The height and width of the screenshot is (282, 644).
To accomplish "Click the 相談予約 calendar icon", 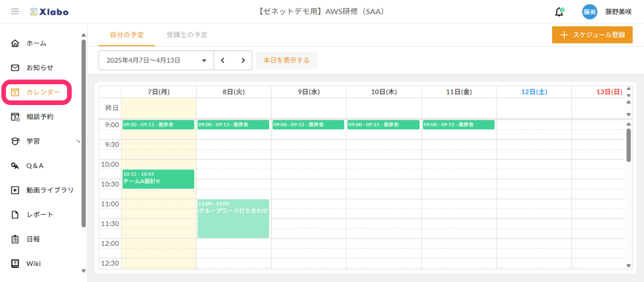I will point(15,117).
